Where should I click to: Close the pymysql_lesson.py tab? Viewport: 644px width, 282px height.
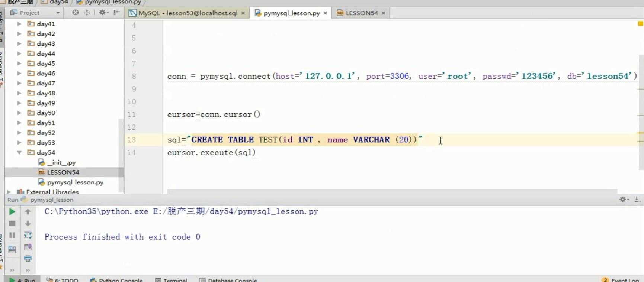click(325, 13)
